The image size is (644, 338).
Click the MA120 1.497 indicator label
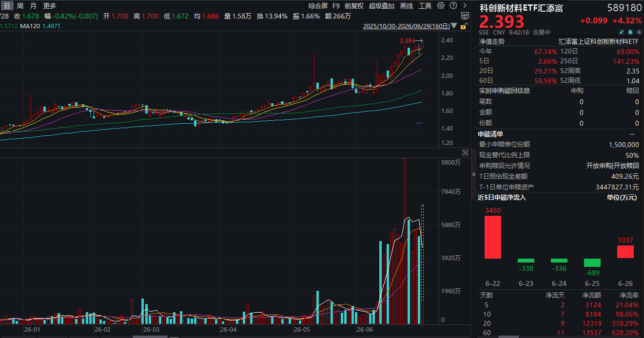point(40,26)
